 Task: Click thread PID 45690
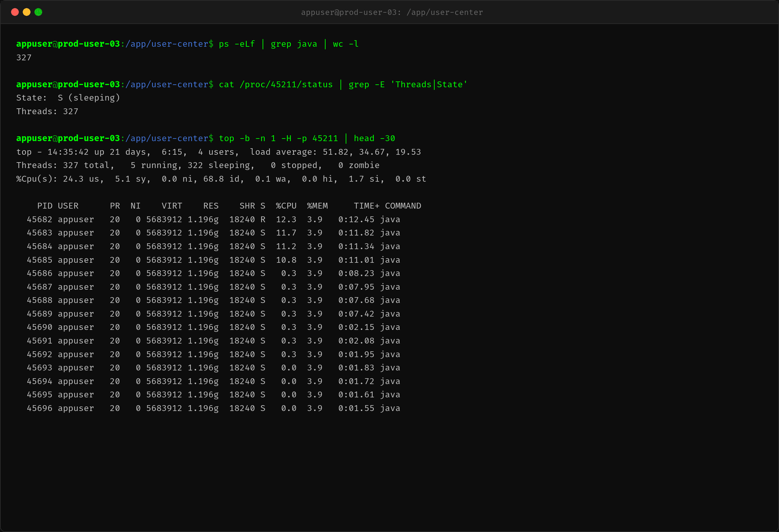[x=40, y=327]
